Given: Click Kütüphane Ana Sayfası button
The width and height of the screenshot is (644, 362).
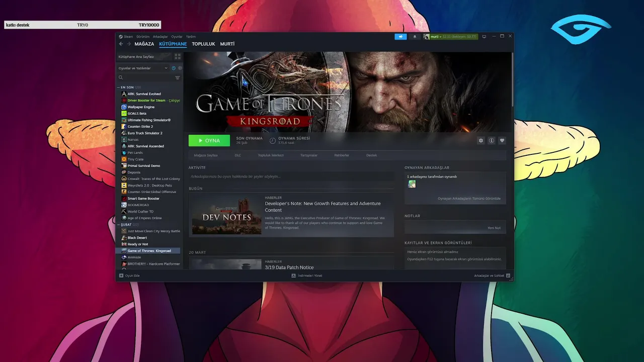Looking at the screenshot, I should (143, 57).
